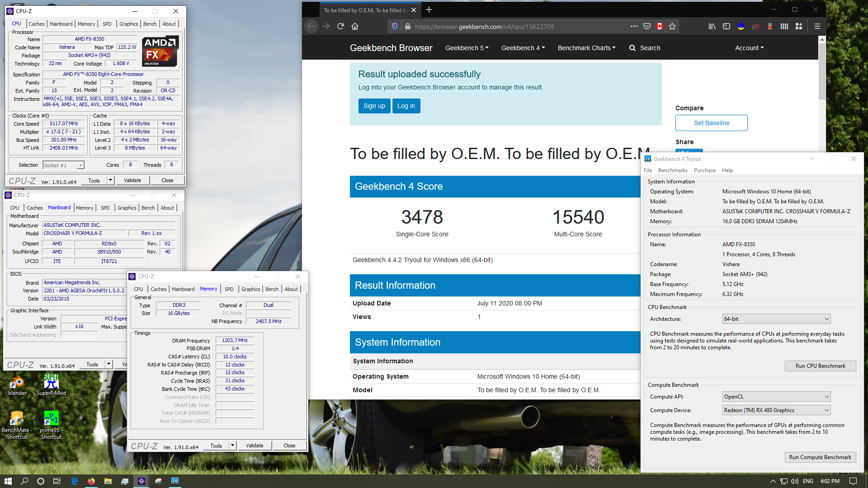Viewport: 868px width, 488px height.
Task: Adjust volume speaker icon in tray
Action: (x=795, y=481)
